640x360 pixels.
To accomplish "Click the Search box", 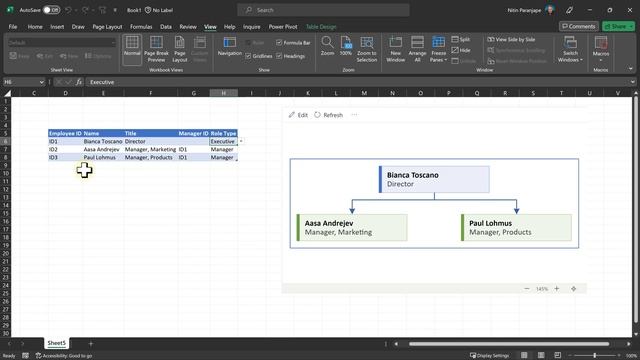I will pyautogui.click(x=323, y=10).
